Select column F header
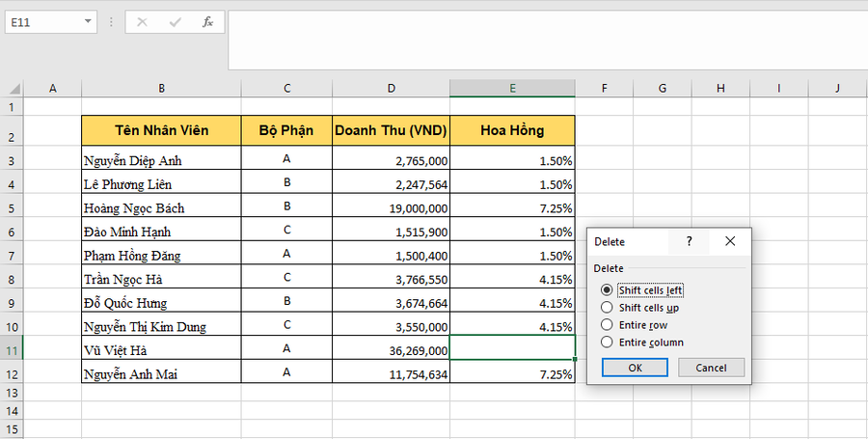Image resolution: width=868 pixels, height=439 pixels. pyautogui.click(x=604, y=88)
